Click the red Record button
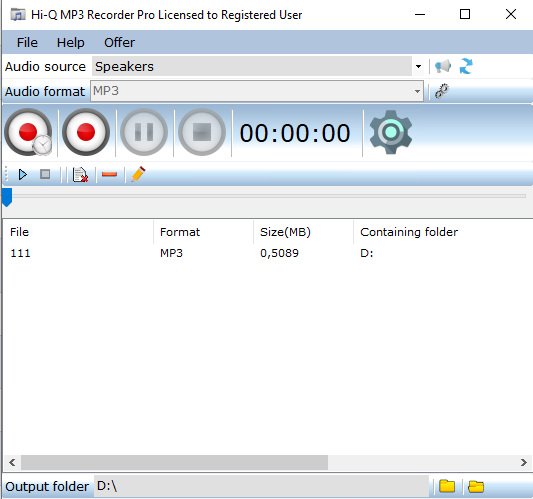The width and height of the screenshot is (533, 499). point(86,132)
